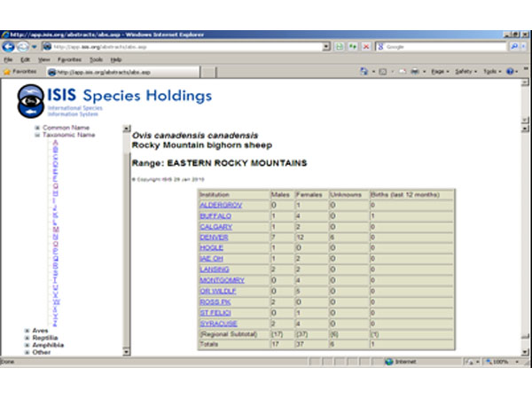This screenshot has width=532, height=399.
Task: Click the search magnifier icon
Action: pyautogui.click(x=515, y=46)
